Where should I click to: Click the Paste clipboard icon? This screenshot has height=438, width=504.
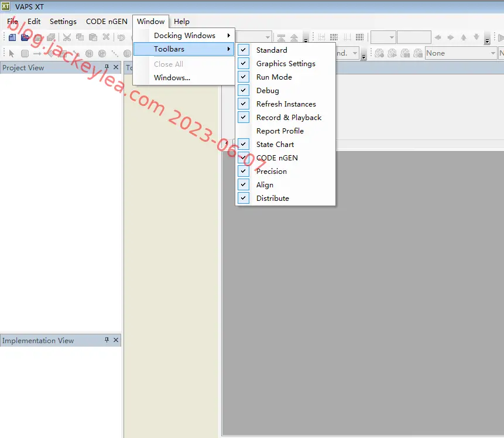click(x=93, y=37)
